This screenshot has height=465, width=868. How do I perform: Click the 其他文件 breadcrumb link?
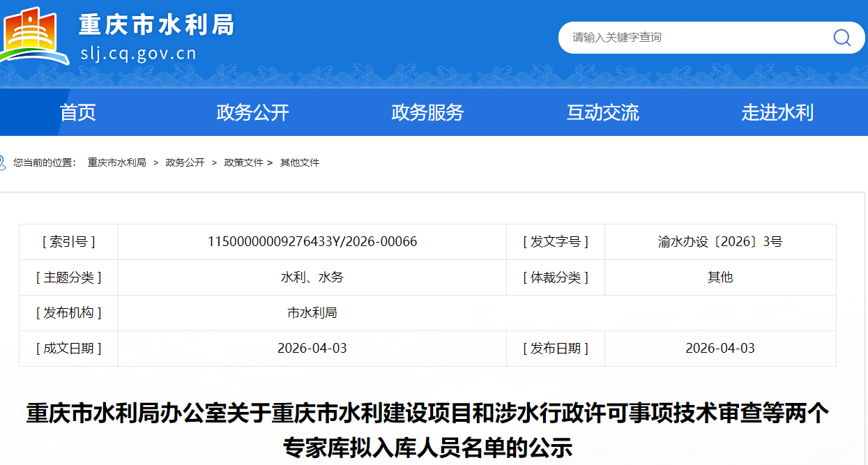300,162
